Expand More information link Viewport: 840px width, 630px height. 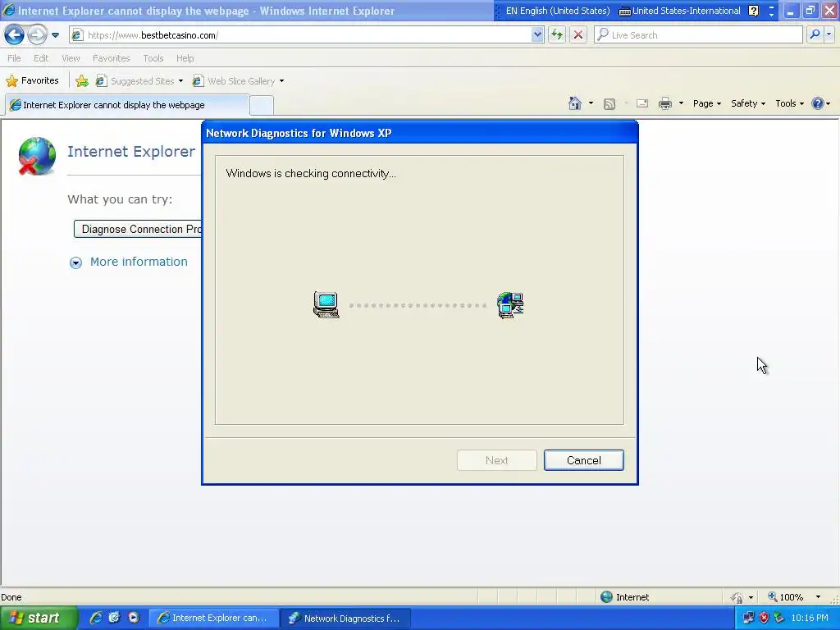[139, 262]
